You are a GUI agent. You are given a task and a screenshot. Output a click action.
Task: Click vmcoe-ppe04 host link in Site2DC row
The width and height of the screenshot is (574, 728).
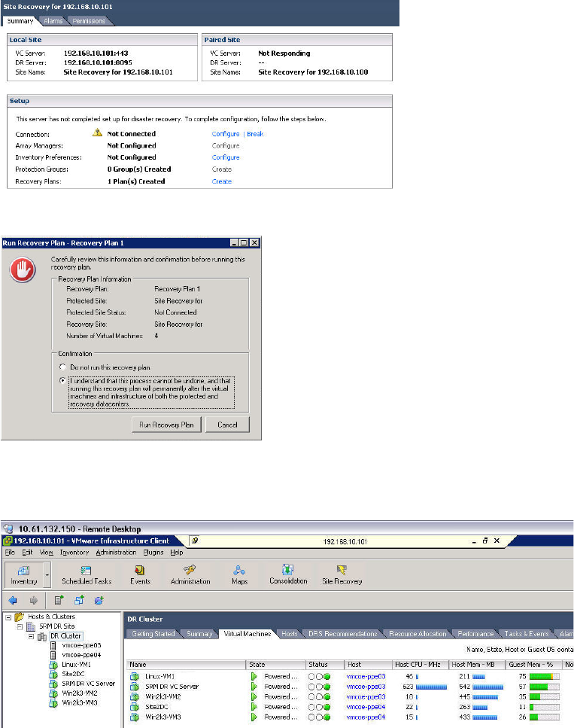366,707
